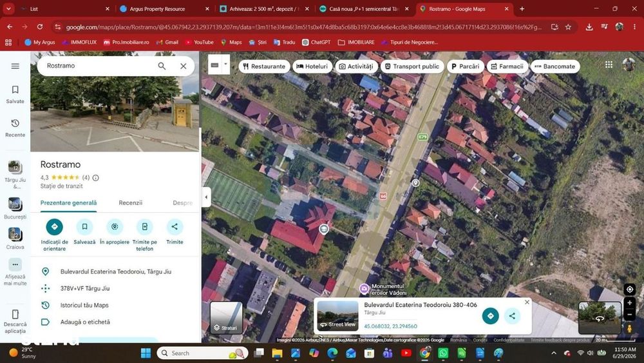Open Google account avatar on map

pyautogui.click(x=629, y=64)
